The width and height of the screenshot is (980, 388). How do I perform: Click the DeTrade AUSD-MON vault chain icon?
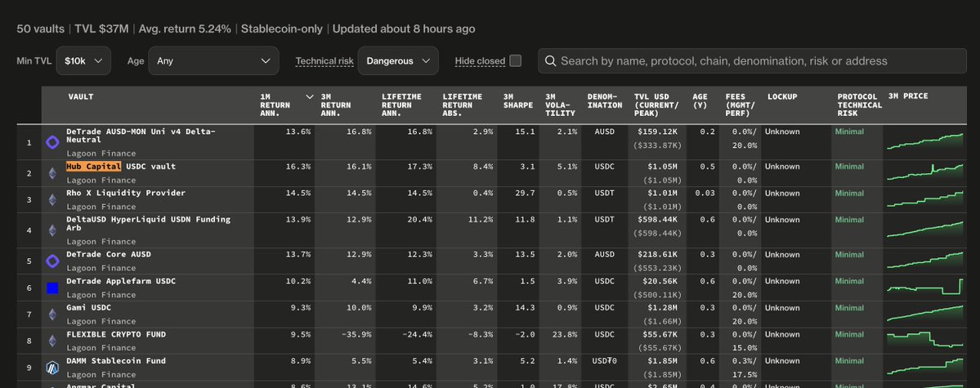click(52, 142)
